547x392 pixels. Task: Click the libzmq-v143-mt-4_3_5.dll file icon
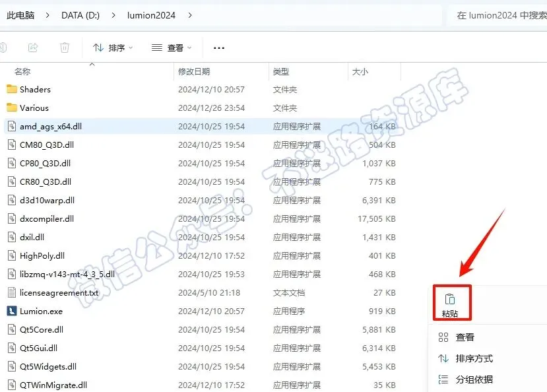[x=12, y=274]
